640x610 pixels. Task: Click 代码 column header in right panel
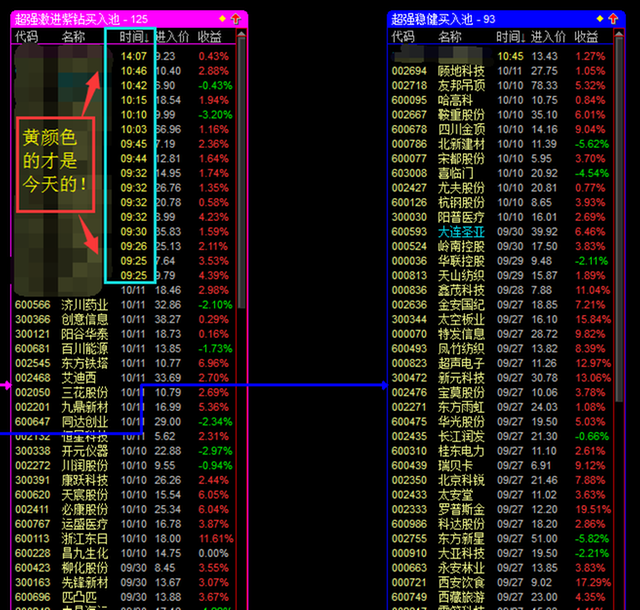(404, 37)
